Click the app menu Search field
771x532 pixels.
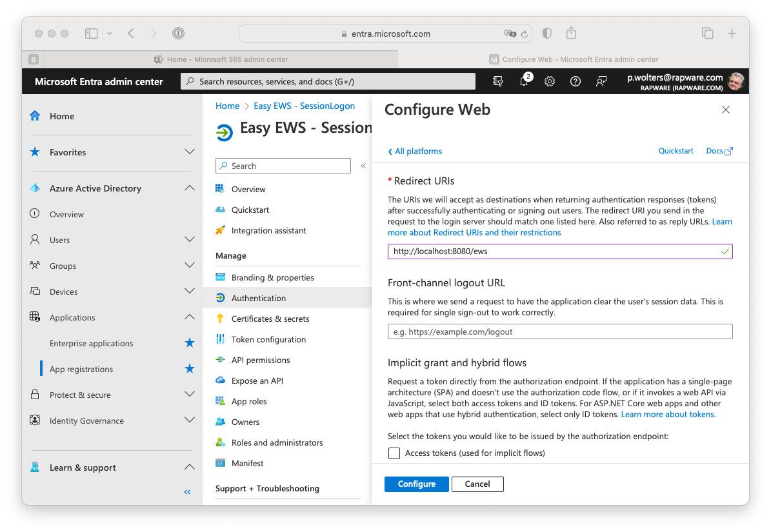283,166
